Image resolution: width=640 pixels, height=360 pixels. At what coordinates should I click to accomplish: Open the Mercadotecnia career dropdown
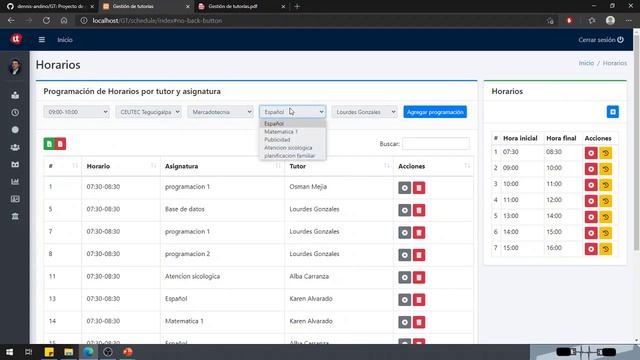click(x=220, y=112)
